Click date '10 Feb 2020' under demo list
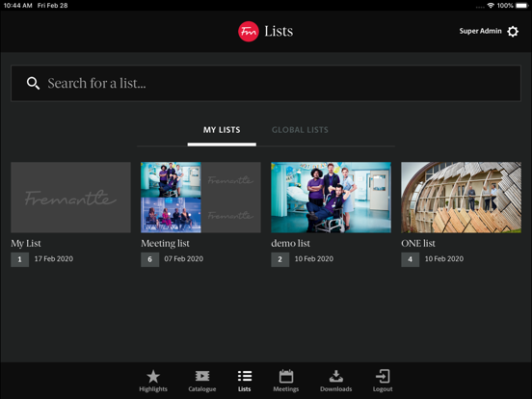Screen dimensions: 532x399 [x=314, y=259]
